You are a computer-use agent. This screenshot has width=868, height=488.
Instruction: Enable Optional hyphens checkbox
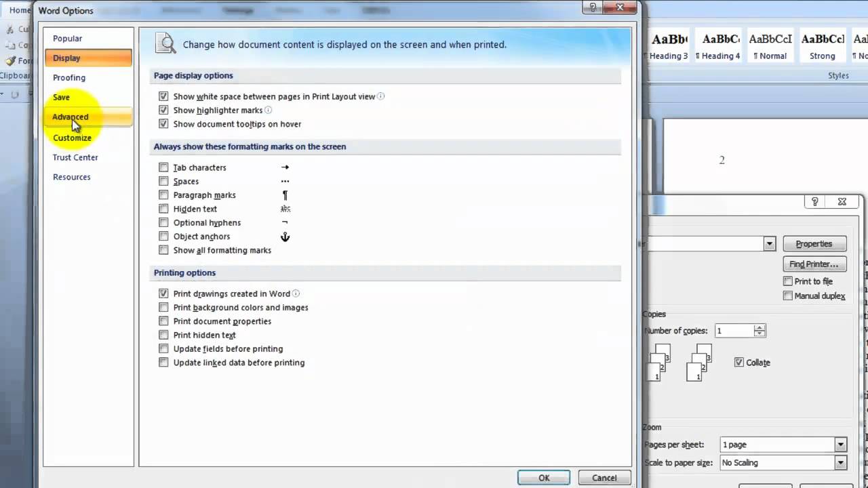click(163, 223)
